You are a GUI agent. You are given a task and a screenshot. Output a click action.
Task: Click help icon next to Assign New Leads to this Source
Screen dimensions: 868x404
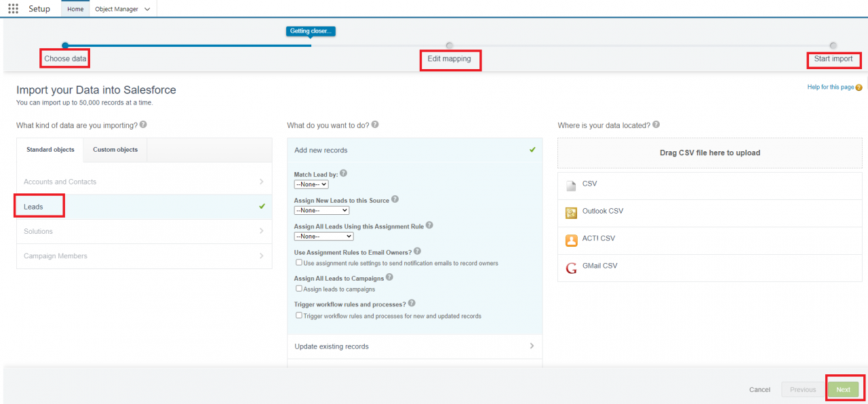click(x=395, y=199)
